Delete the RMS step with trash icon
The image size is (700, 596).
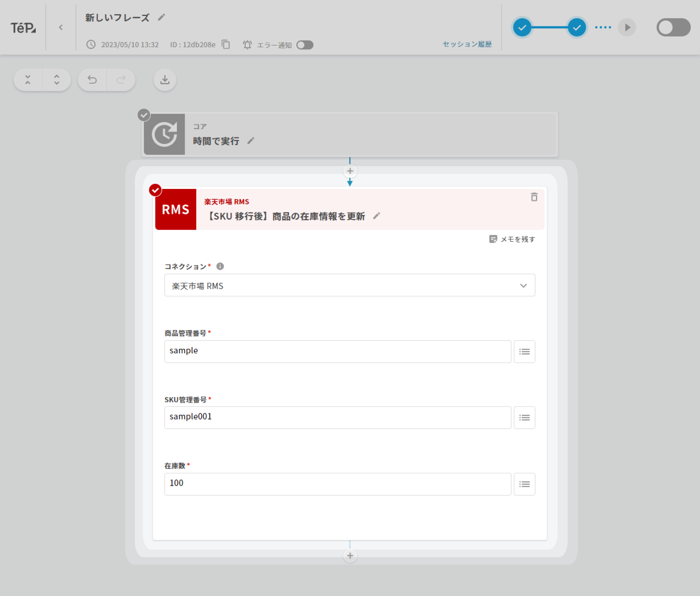click(534, 197)
